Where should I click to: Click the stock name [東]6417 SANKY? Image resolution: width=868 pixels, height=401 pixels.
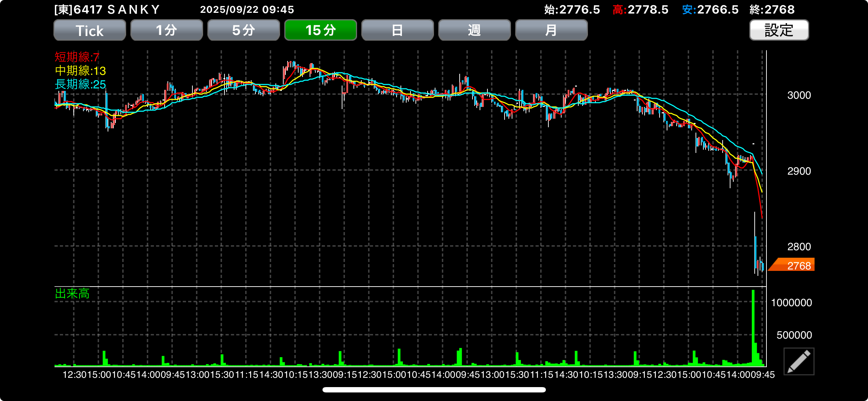[x=107, y=10]
